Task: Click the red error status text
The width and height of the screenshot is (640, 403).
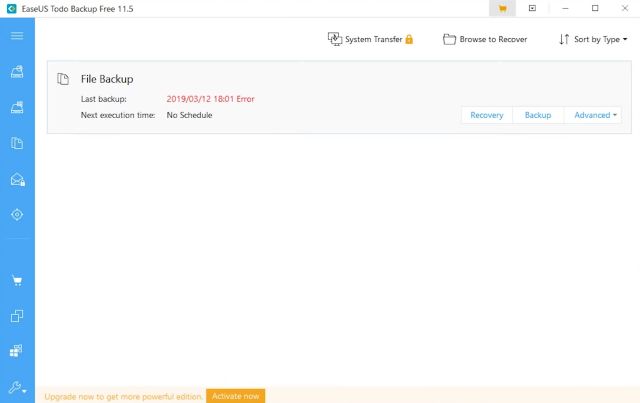Action: click(210, 99)
